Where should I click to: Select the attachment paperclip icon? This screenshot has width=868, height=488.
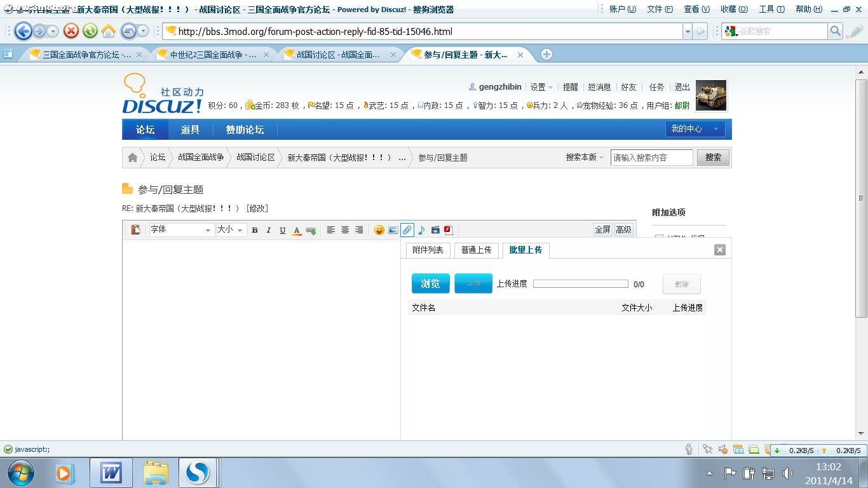pyautogui.click(x=407, y=230)
